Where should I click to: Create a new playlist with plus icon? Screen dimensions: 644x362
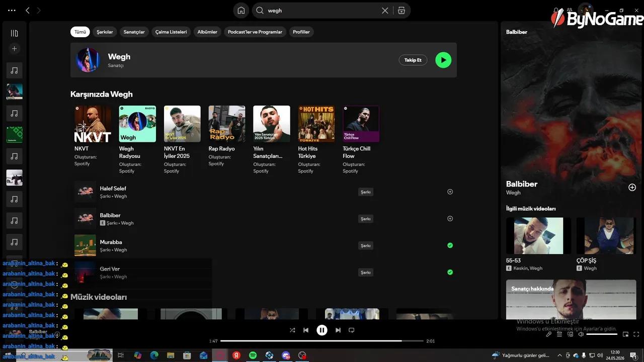tap(14, 49)
